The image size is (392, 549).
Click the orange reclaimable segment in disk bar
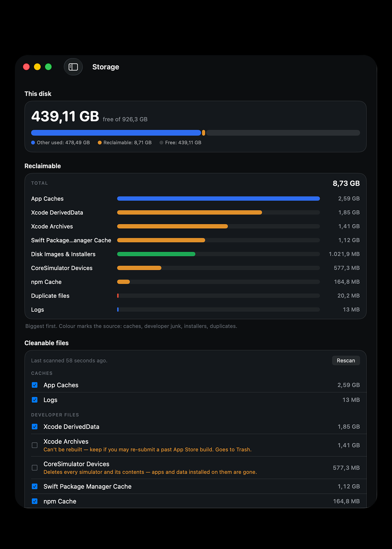203,133
